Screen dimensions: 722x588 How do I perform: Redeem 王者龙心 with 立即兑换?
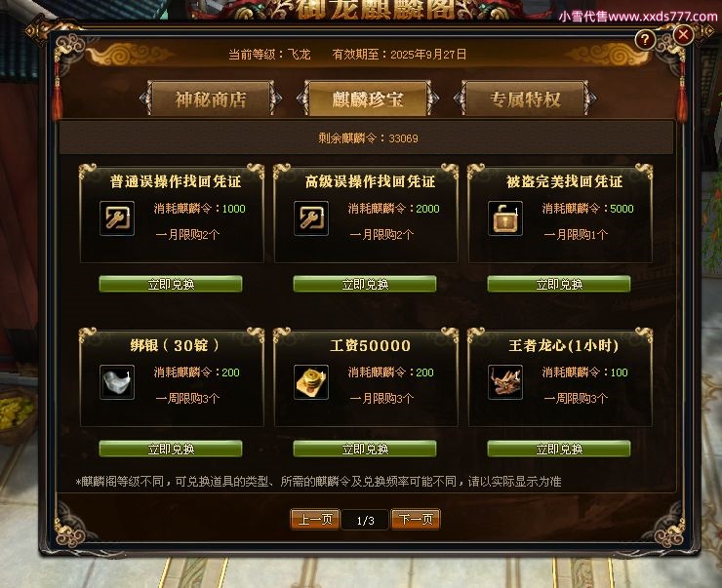[559, 449]
